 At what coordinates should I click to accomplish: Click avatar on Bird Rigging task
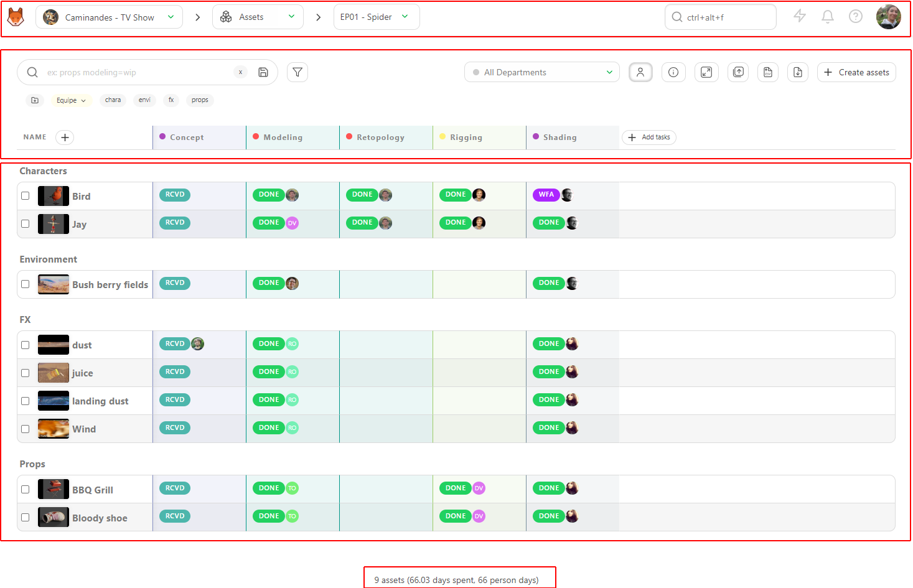pyautogui.click(x=479, y=195)
